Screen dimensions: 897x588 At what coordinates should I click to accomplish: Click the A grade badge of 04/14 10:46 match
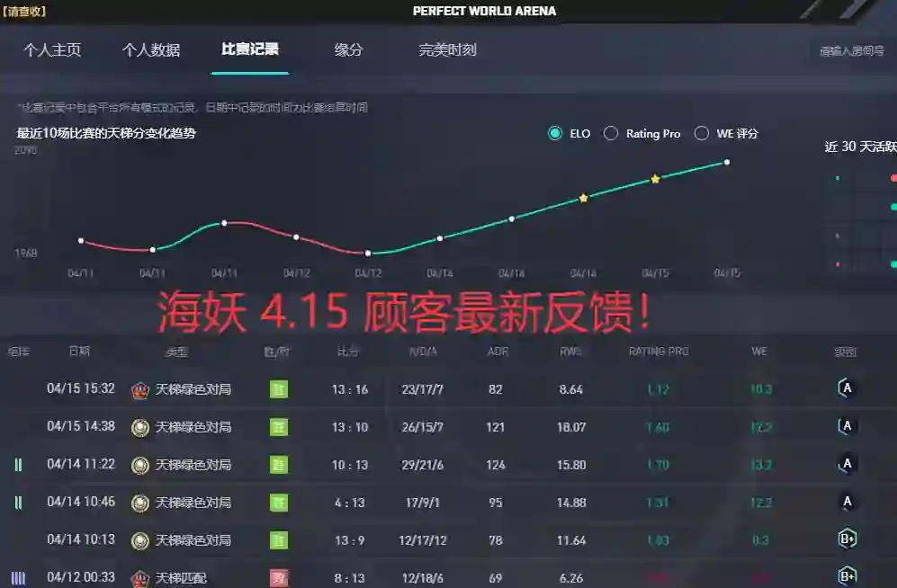[x=847, y=501]
